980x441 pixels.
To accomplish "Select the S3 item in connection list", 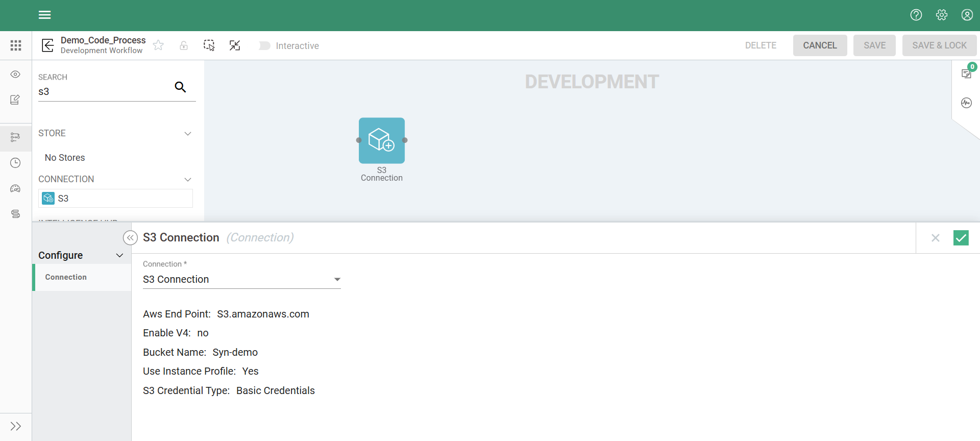I will coord(115,199).
